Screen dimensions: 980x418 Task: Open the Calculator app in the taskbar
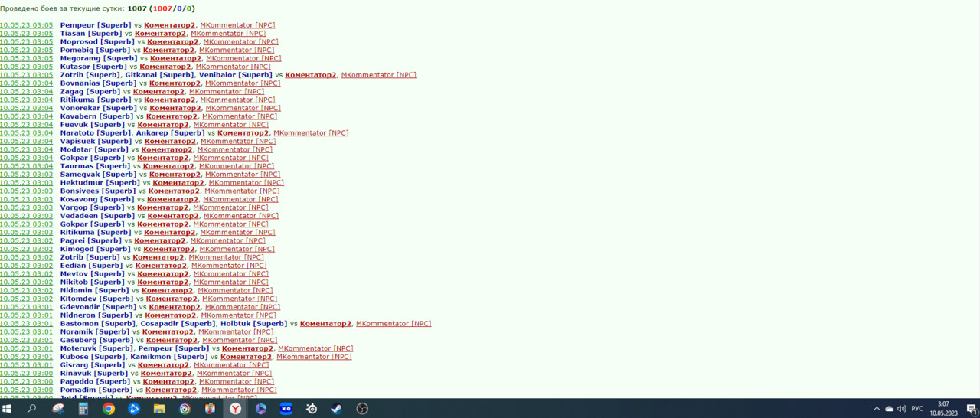[83, 409]
